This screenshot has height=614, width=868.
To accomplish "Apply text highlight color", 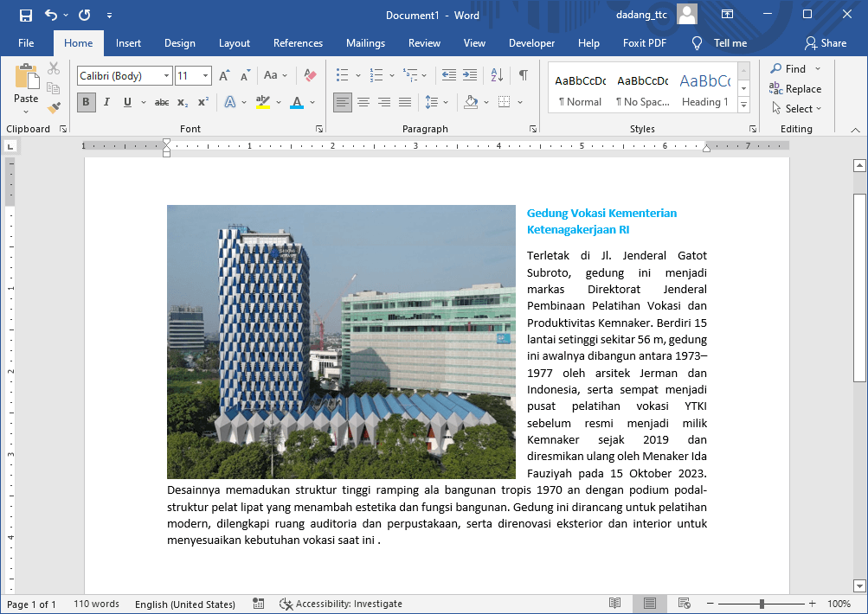I will [x=263, y=102].
